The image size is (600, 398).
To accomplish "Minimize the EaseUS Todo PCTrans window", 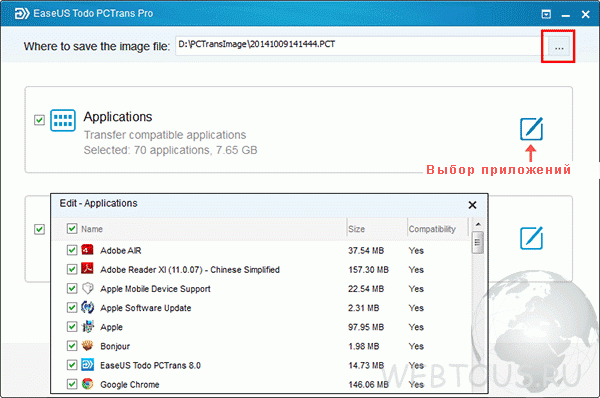I will click(x=566, y=15).
